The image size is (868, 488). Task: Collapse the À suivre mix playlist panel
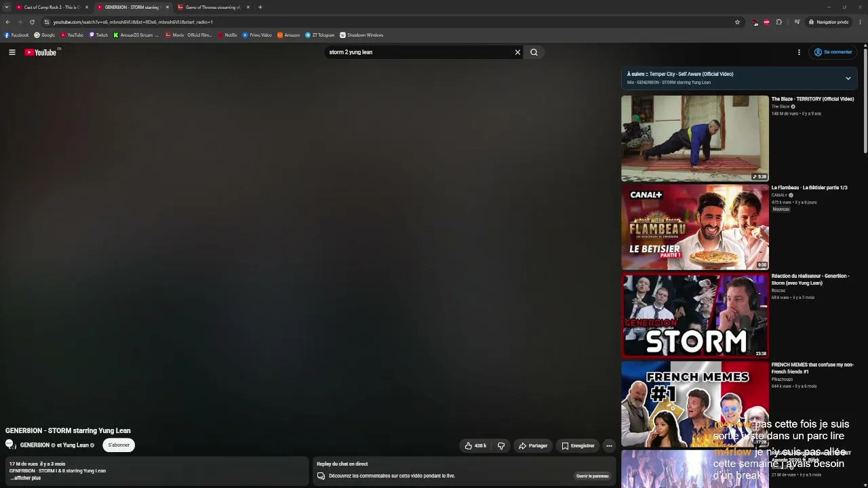[848, 78]
